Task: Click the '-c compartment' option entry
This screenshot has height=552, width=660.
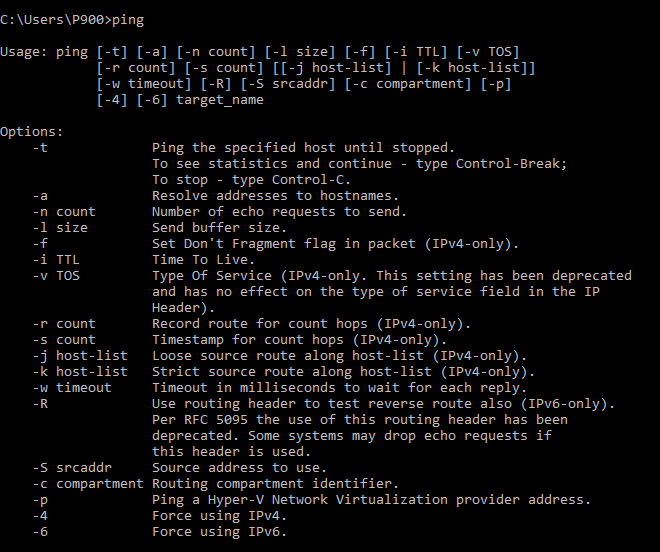Action: click(x=88, y=484)
